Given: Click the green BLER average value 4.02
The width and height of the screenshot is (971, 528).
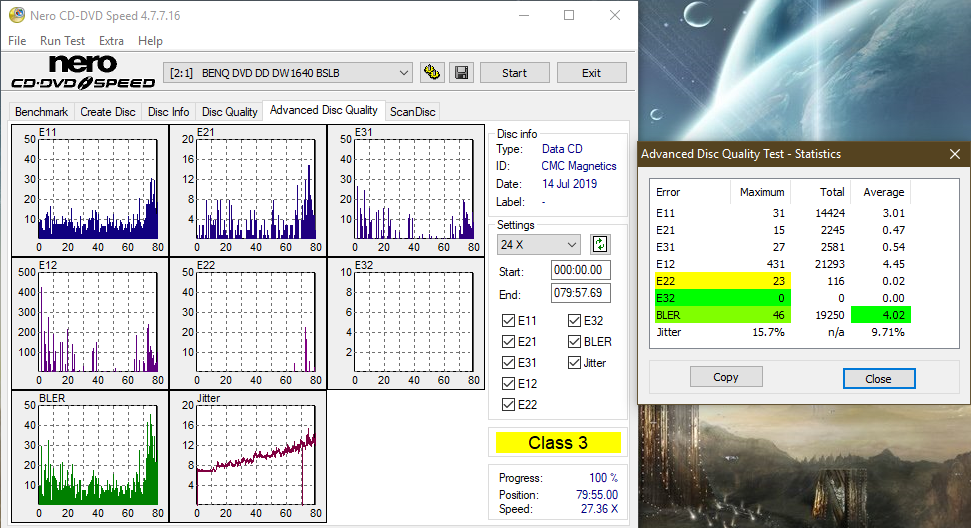Looking at the screenshot, I should pyautogui.click(x=881, y=315).
